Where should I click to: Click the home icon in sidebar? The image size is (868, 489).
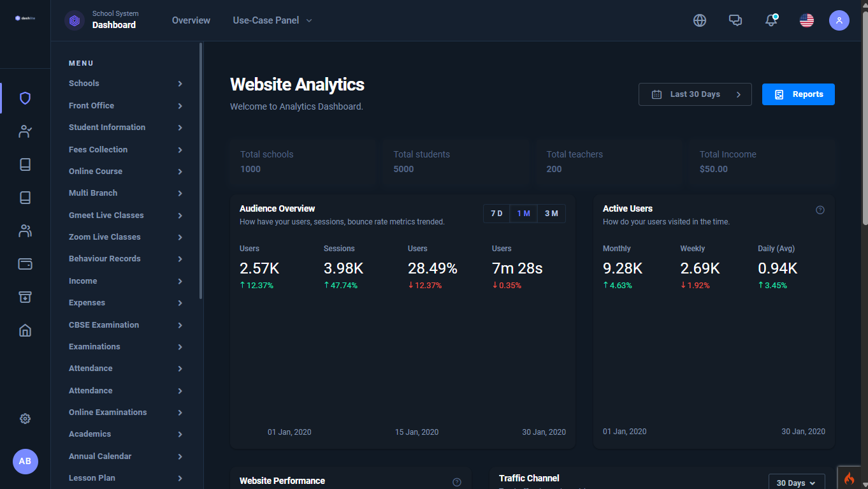(x=25, y=330)
